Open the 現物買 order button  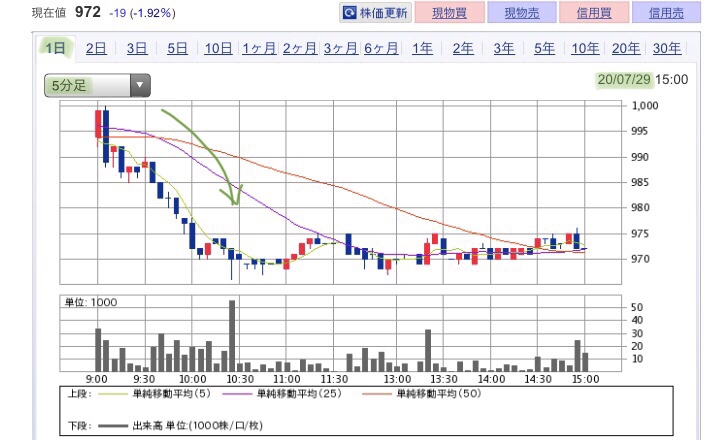point(449,13)
